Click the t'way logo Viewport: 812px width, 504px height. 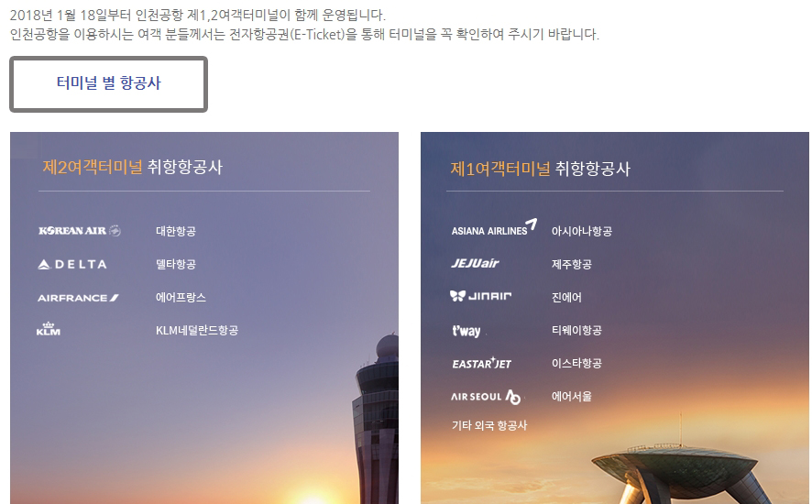(466, 331)
